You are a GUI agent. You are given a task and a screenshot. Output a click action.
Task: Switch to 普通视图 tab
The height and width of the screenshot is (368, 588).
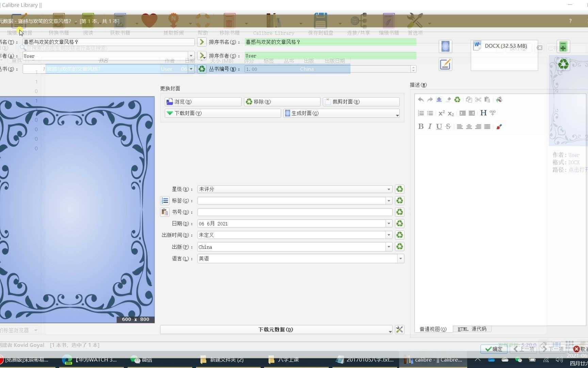433,329
